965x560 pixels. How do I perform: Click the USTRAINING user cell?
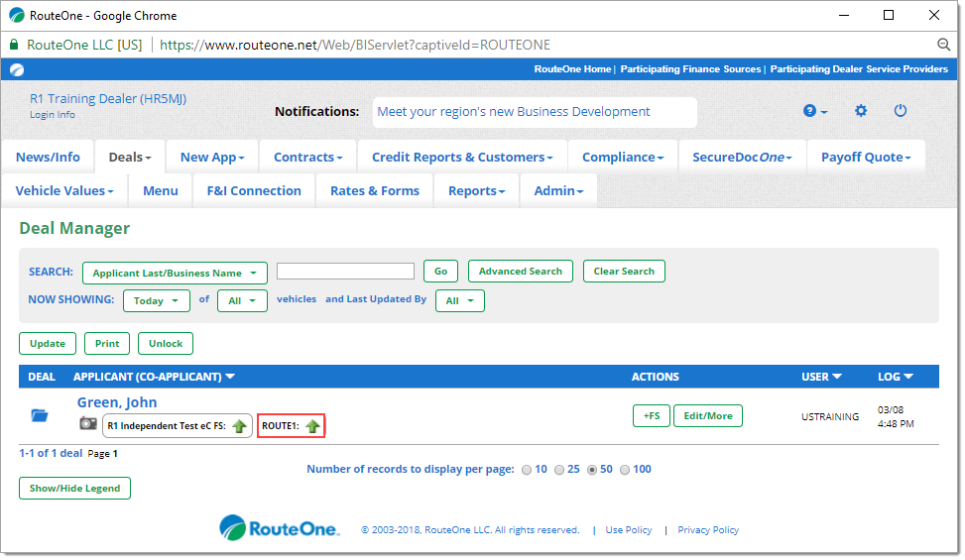pyautogui.click(x=830, y=416)
